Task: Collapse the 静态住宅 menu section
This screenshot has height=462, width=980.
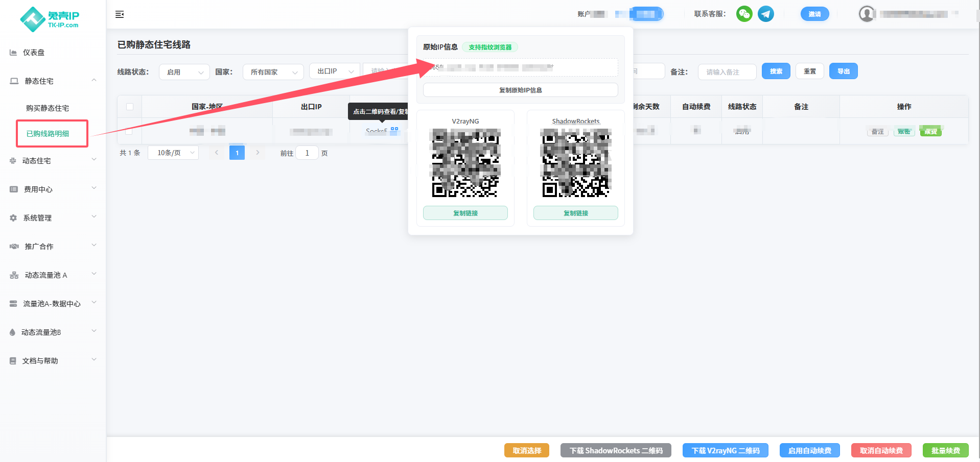Action: (94, 80)
